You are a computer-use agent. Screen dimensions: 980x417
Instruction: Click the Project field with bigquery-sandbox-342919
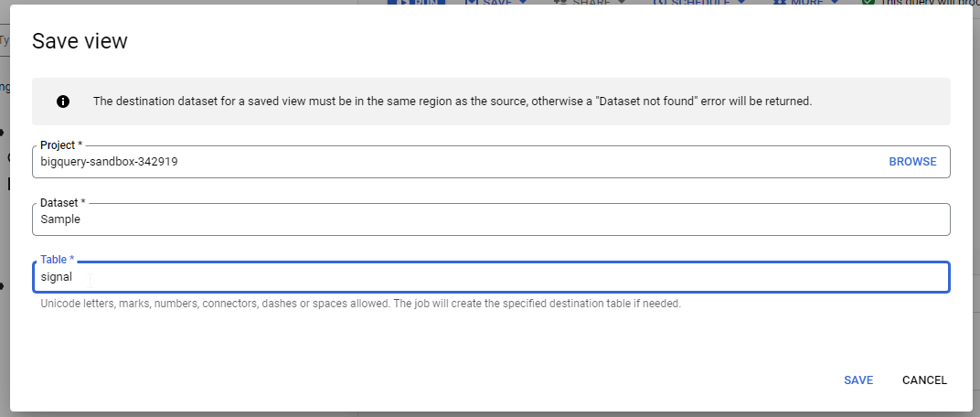tap(457, 162)
